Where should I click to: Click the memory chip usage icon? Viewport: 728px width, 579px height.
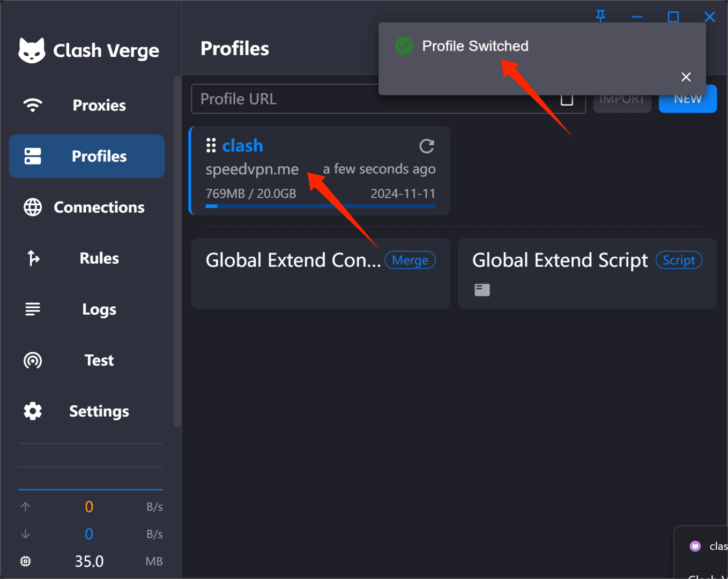[x=25, y=561]
